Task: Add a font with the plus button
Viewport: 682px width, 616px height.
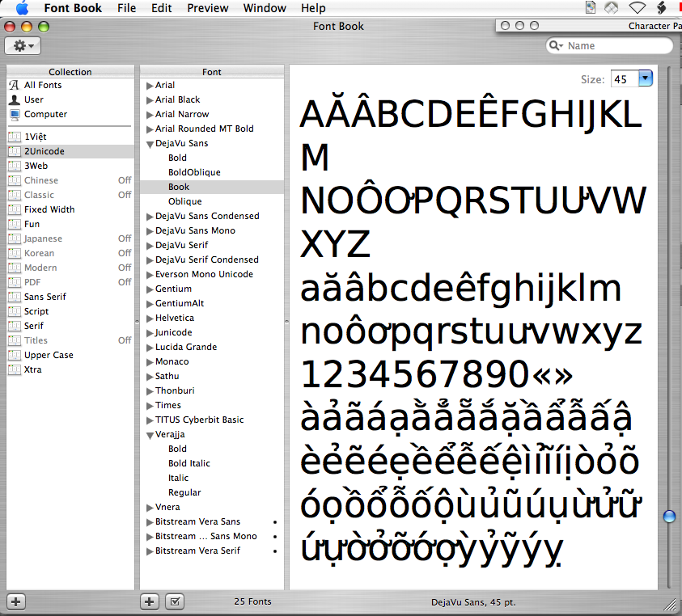Action: [149, 601]
